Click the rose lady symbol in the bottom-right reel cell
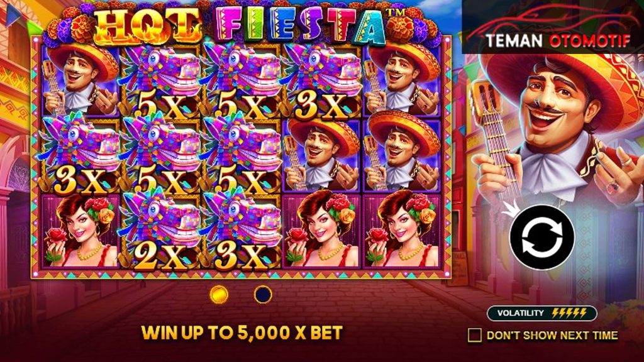Image resolution: width=644 pixels, height=362 pixels. (402, 232)
